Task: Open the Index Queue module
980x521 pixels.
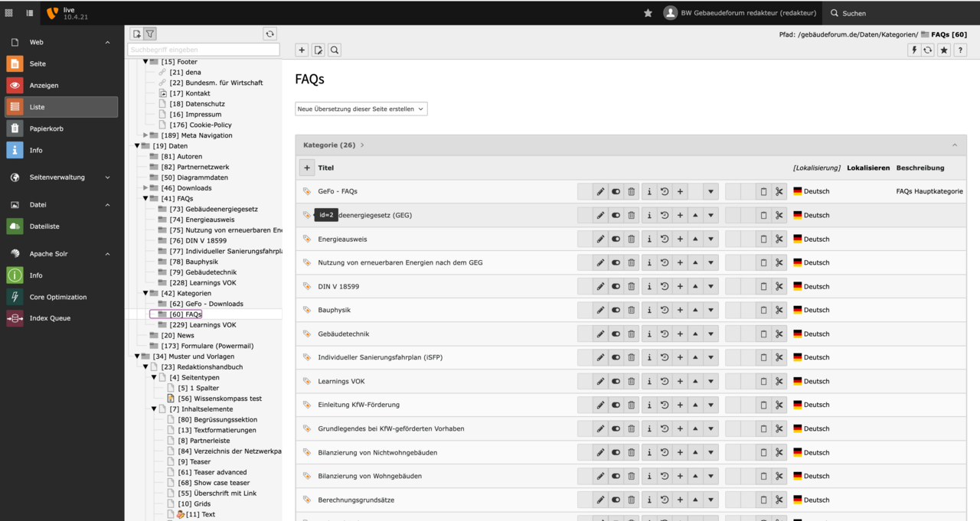Action: click(x=61, y=318)
